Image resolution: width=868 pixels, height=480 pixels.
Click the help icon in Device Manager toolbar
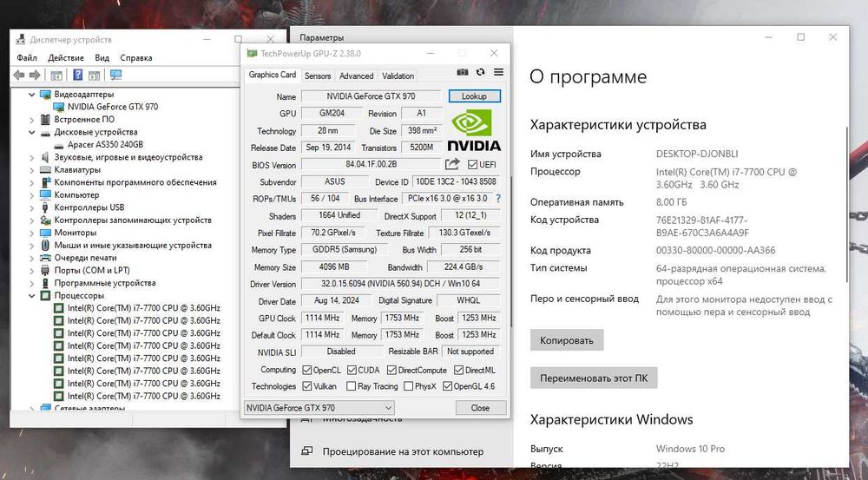point(77,75)
